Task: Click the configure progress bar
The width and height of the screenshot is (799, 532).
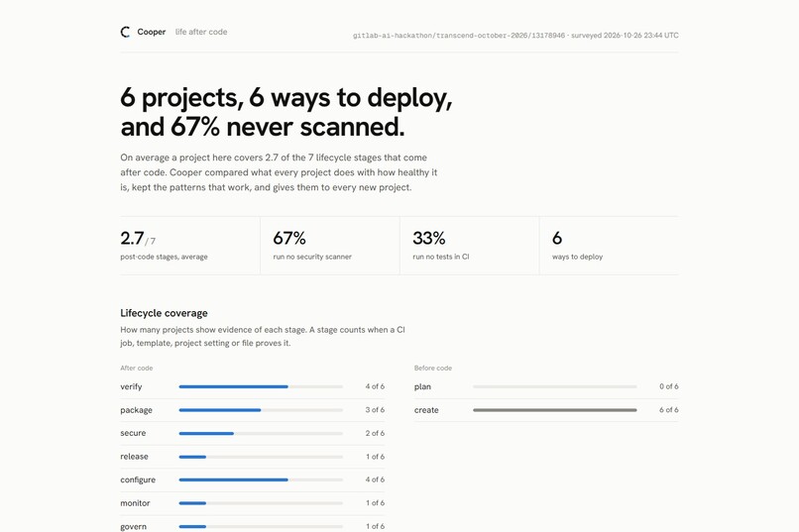Action: point(261,479)
